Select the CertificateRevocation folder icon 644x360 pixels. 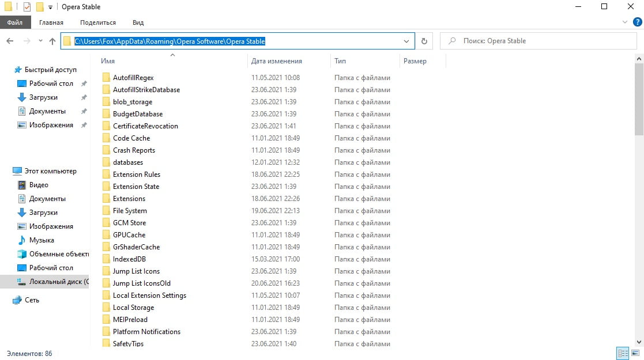click(x=106, y=126)
